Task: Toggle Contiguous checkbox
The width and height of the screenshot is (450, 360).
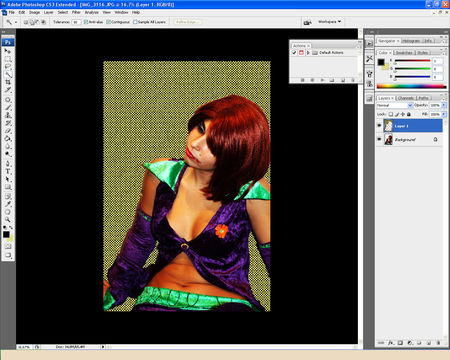Action: 108,22
